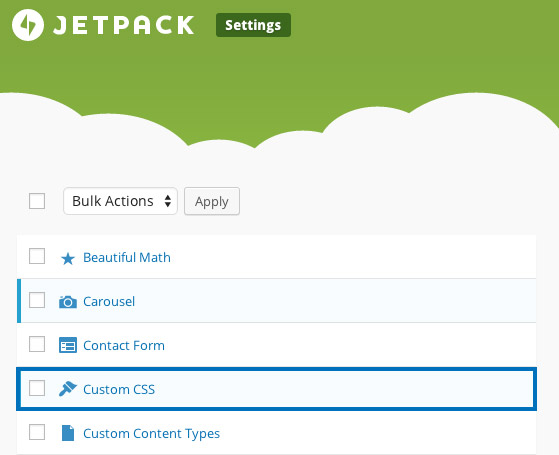Click the Apply button
Image resolution: width=559 pixels, height=455 pixels.
tap(212, 201)
